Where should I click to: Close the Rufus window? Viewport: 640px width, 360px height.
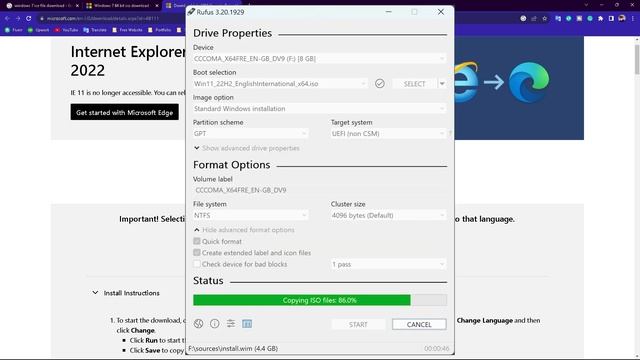click(441, 12)
